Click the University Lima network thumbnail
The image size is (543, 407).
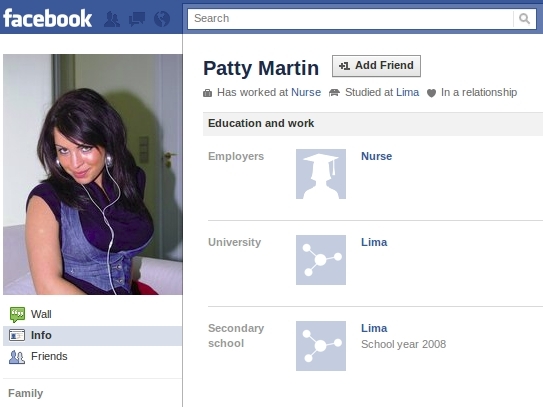pyautogui.click(x=321, y=260)
